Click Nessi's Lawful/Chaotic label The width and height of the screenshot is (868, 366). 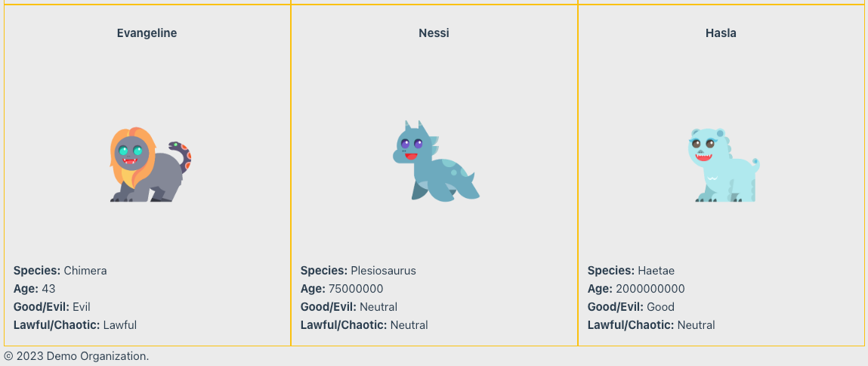(x=344, y=325)
